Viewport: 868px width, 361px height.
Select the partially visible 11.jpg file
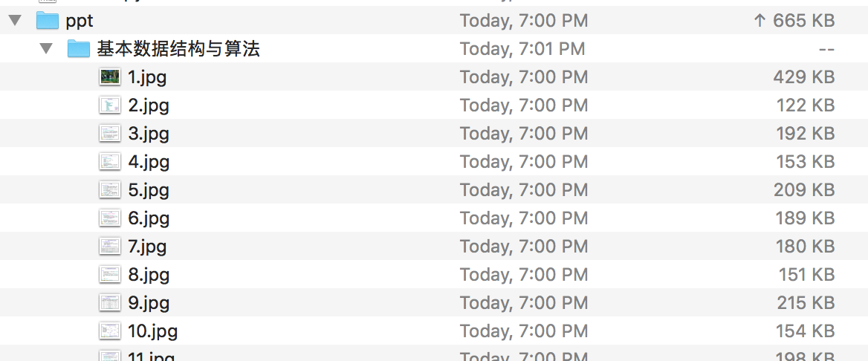click(151, 357)
